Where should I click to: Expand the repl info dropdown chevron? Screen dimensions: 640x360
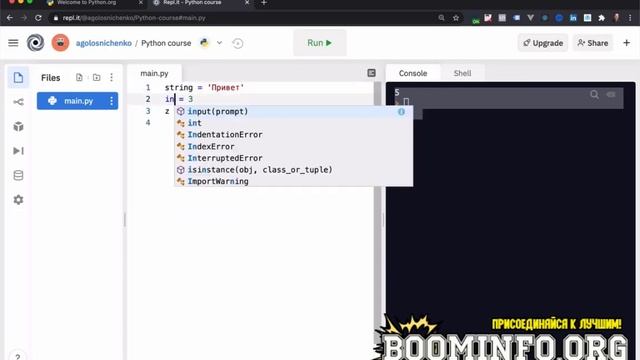pyautogui.click(x=219, y=42)
